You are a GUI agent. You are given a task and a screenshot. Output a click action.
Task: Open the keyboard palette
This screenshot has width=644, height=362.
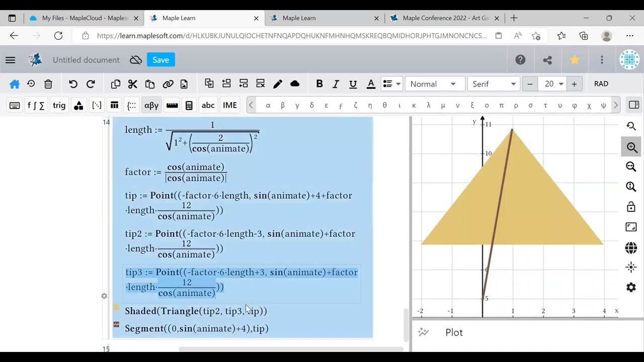pos(15,106)
